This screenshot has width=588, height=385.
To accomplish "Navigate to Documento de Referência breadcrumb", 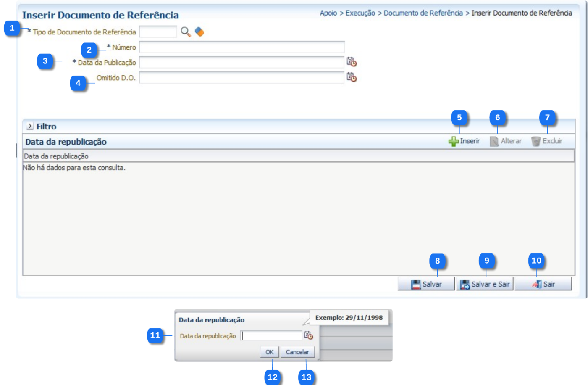I will [423, 13].
